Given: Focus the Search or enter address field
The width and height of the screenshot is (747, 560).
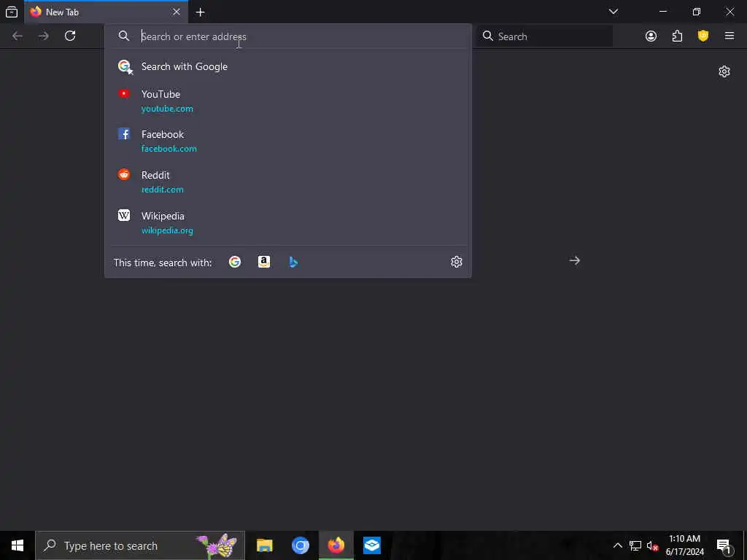Looking at the screenshot, I should pos(287,36).
